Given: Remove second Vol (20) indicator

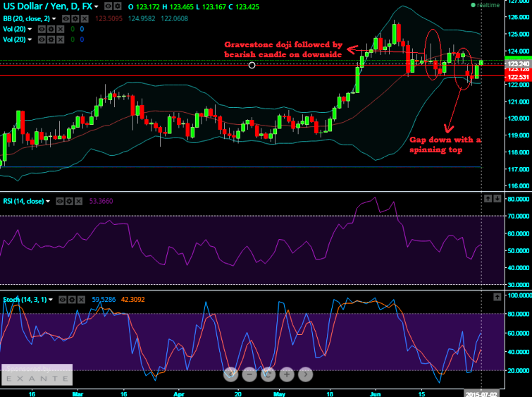Looking at the screenshot, I should tap(60, 39).
